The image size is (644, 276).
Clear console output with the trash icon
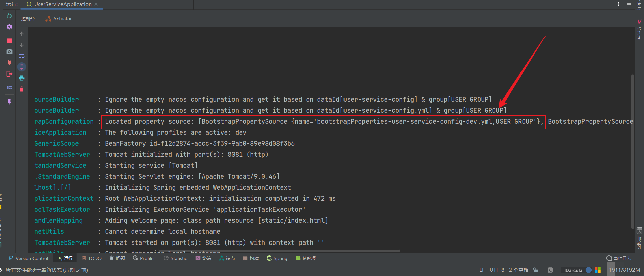[x=22, y=89]
